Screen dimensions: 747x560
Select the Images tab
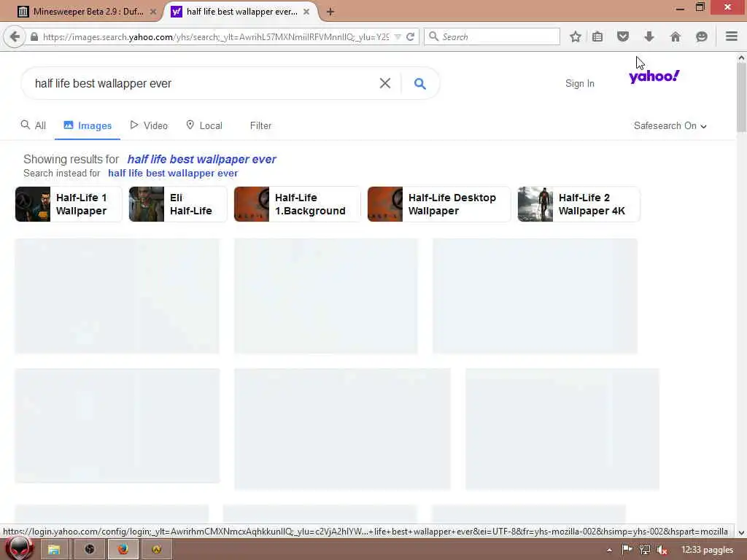click(88, 125)
